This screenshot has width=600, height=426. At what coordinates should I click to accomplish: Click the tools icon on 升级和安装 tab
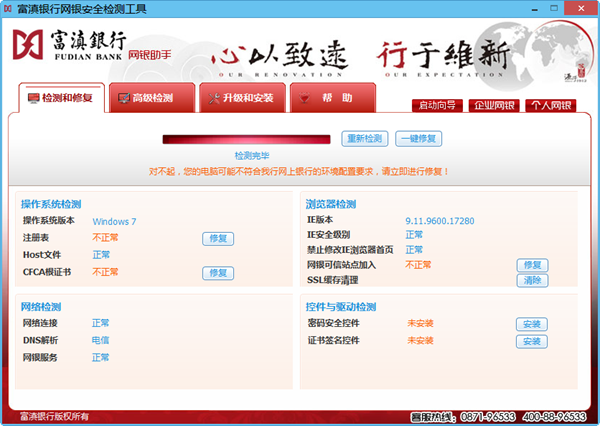click(213, 98)
